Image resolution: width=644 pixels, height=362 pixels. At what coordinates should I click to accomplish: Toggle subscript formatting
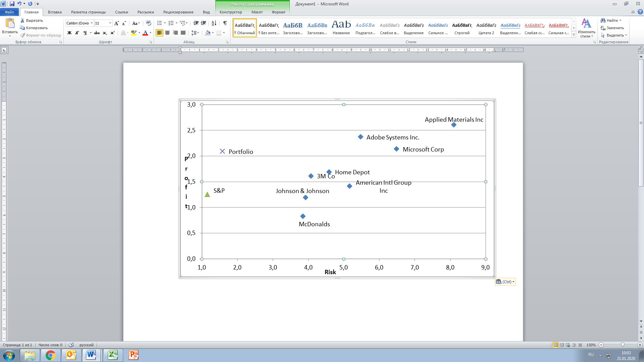[x=105, y=33]
